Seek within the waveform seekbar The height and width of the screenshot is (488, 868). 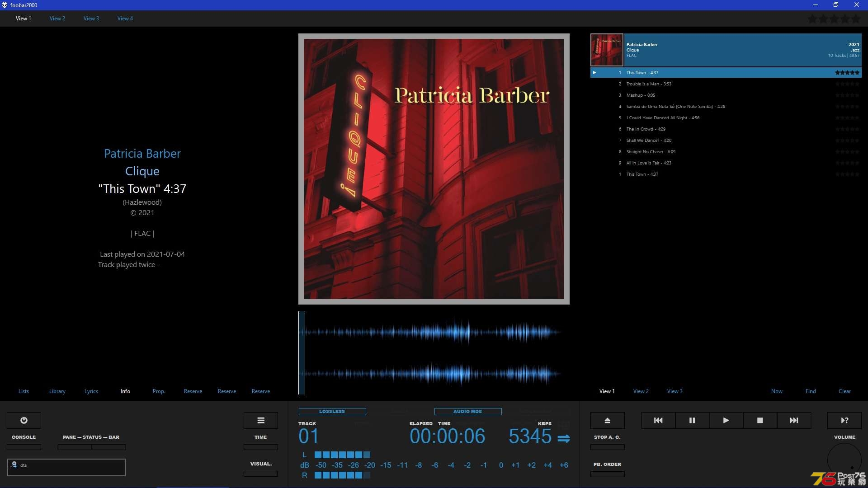point(434,353)
